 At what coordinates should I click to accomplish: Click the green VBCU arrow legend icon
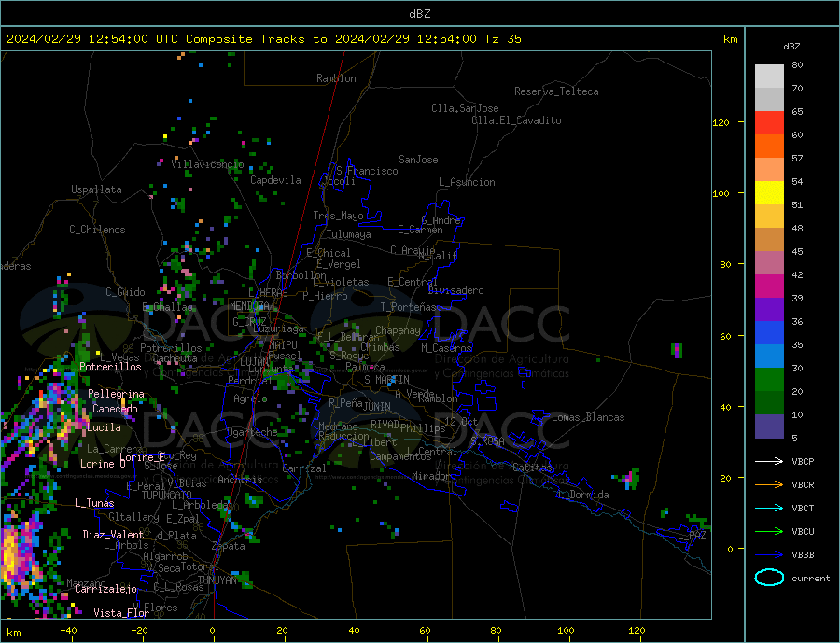pos(769,532)
